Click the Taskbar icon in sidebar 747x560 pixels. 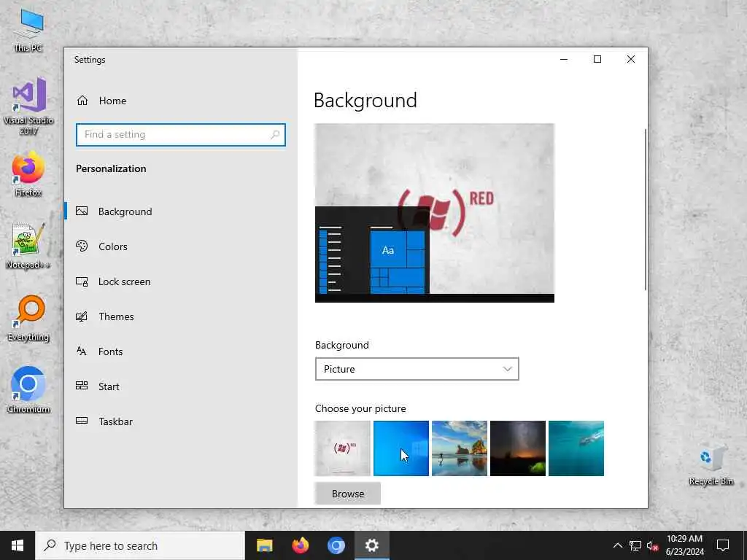[82, 421]
